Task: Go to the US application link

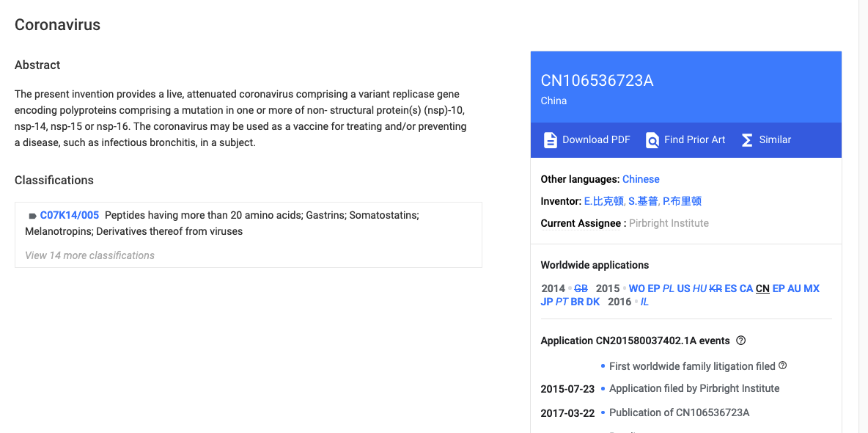Action: click(683, 288)
